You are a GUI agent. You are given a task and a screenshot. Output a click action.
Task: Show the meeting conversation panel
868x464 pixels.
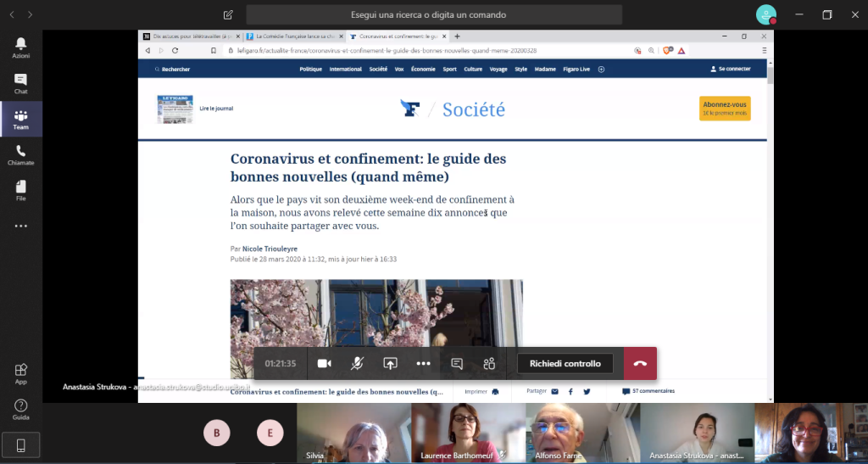(x=457, y=363)
